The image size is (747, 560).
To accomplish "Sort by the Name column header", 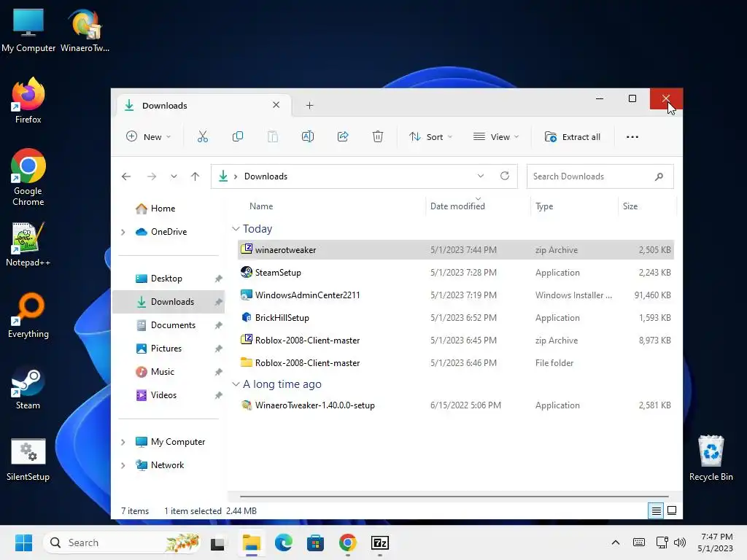I will (261, 206).
